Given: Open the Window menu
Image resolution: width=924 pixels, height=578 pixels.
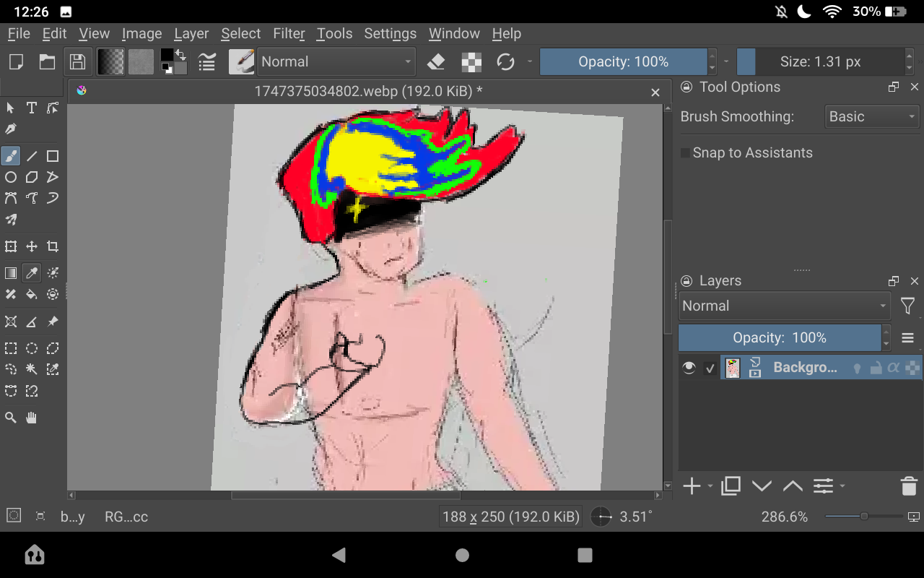Looking at the screenshot, I should [x=454, y=34].
